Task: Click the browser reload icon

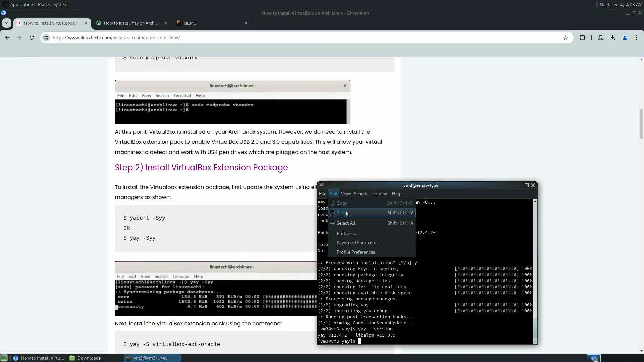Action: pyautogui.click(x=32, y=38)
